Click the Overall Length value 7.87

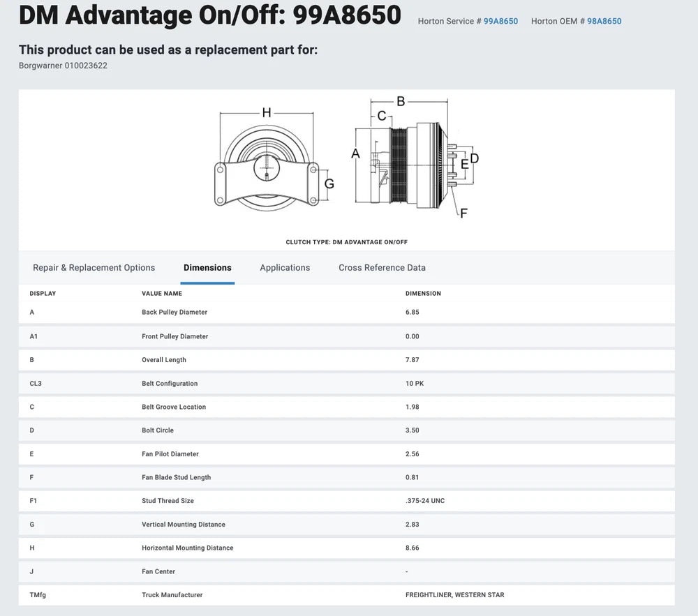click(413, 360)
